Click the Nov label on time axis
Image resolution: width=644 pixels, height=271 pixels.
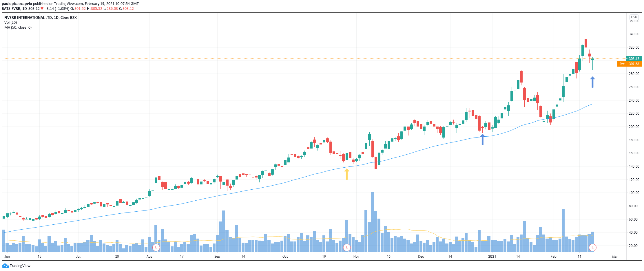[356, 257]
